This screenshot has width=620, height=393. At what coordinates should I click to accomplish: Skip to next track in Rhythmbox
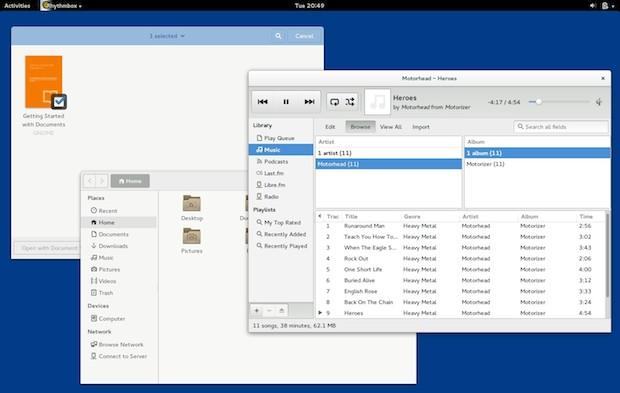click(x=309, y=102)
